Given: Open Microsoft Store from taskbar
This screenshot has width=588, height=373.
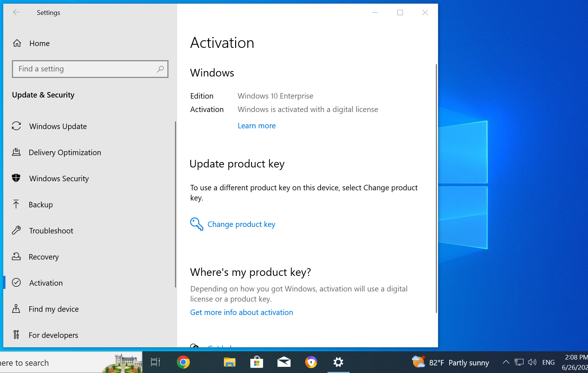Looking at the screenshot, I should point(257,362).
